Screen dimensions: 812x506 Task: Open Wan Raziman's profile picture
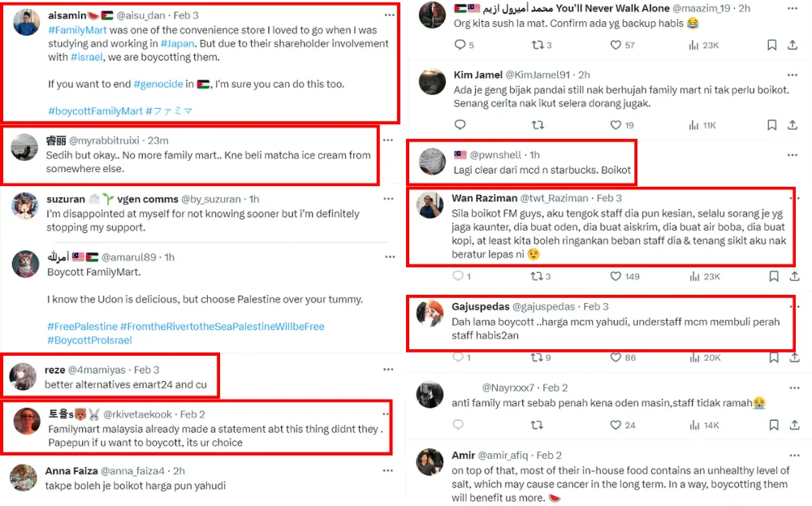point(431,206)
